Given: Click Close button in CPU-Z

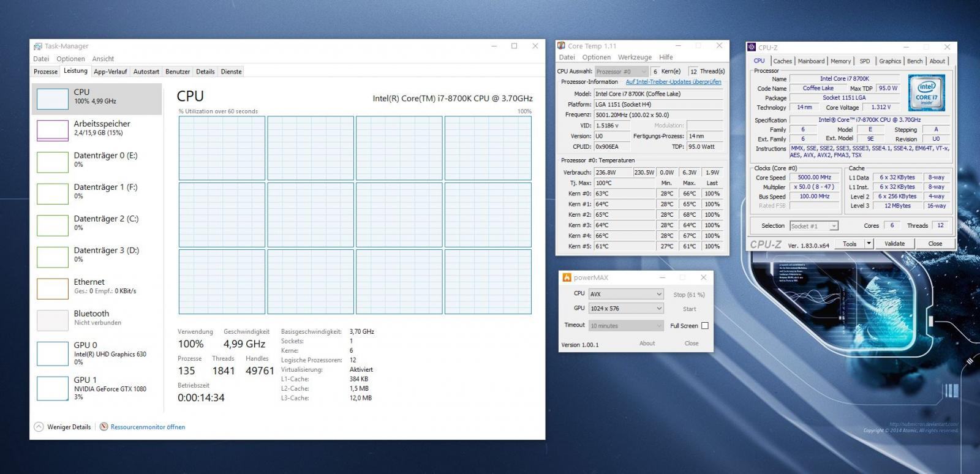Looking at the screenshot, I should [935, 244].
